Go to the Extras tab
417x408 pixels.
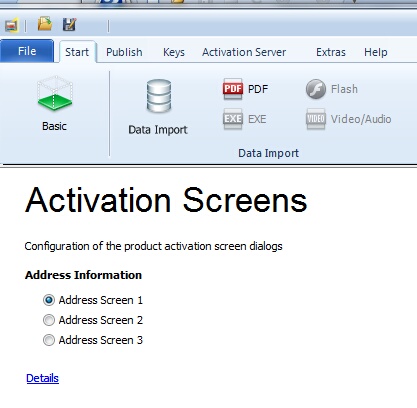331,52
